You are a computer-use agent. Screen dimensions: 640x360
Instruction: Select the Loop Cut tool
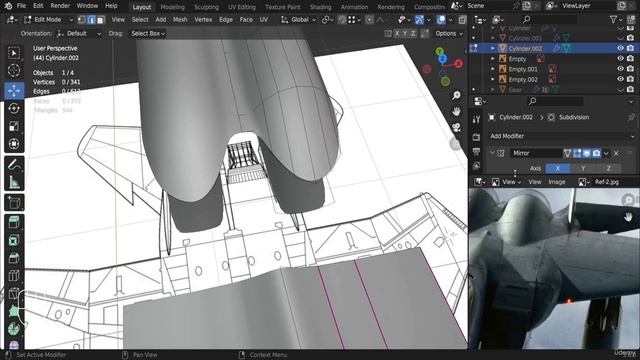14,276
